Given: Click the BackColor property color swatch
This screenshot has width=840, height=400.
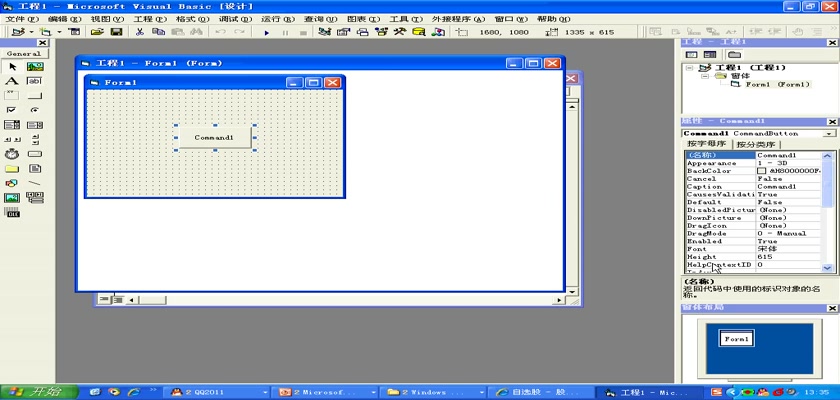Looking at the screenshot, I should pos(762,171).
